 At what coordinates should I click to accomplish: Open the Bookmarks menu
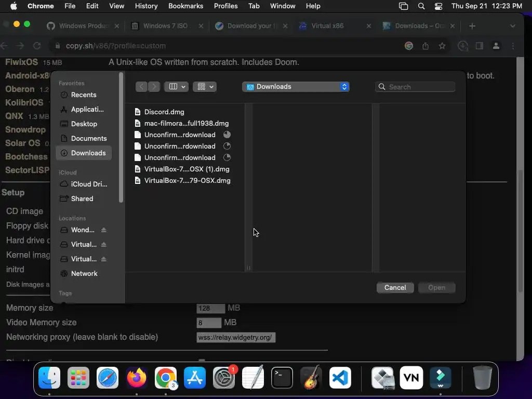(185, 6)
